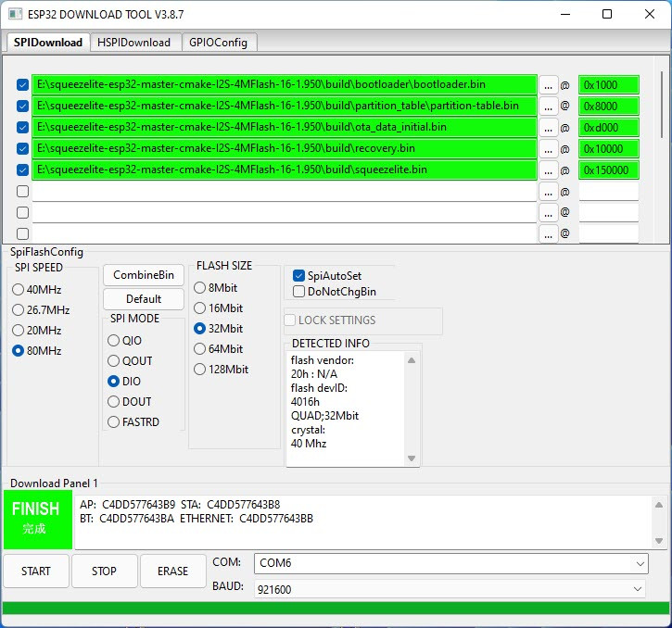Edit the 0x1000 address field

coord(609,85)
